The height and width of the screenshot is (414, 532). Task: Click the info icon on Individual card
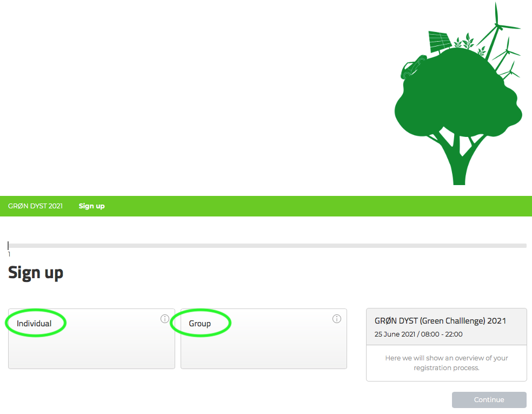tap(164, 319)
